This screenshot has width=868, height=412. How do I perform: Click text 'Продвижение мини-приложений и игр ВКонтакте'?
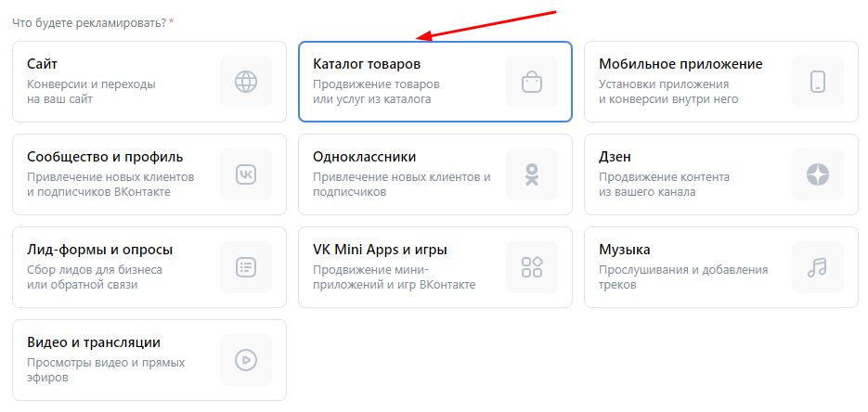[x=395, y=277]
